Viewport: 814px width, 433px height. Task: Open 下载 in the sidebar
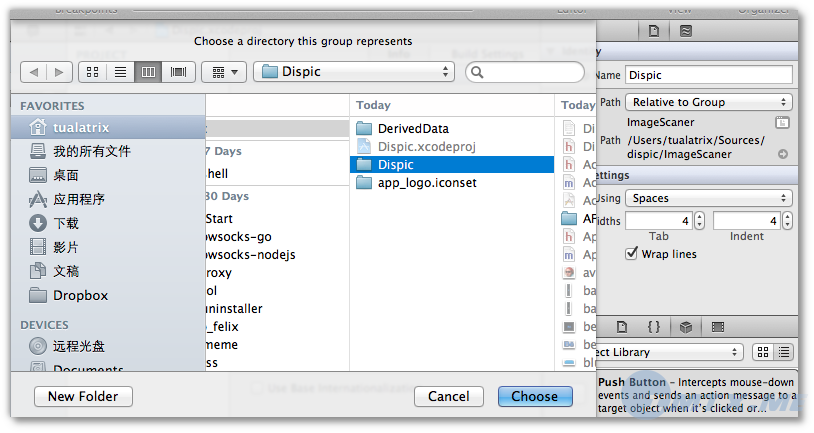108,223
